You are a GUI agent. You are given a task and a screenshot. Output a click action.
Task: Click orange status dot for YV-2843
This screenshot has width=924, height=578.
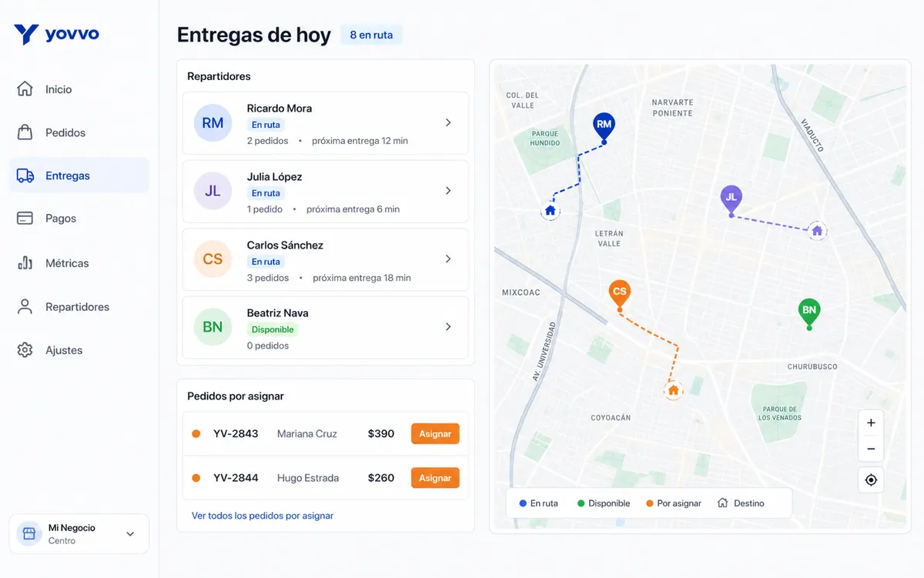[x=196, y=434]
